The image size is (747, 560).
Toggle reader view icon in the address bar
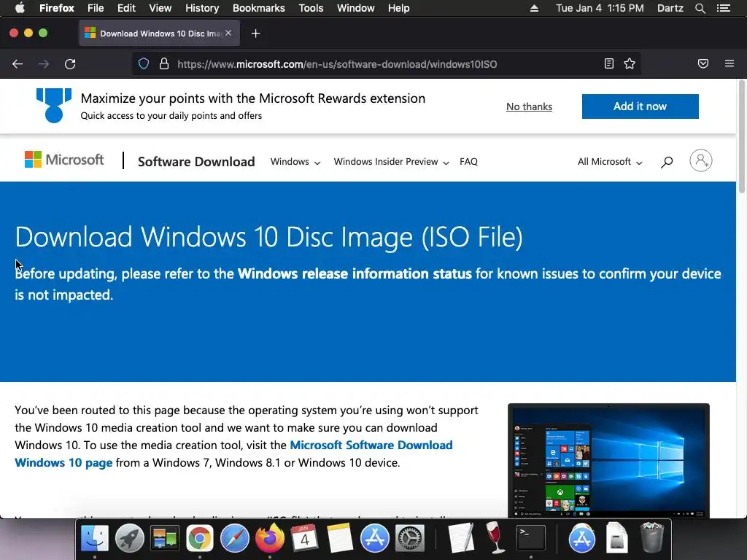609,64
